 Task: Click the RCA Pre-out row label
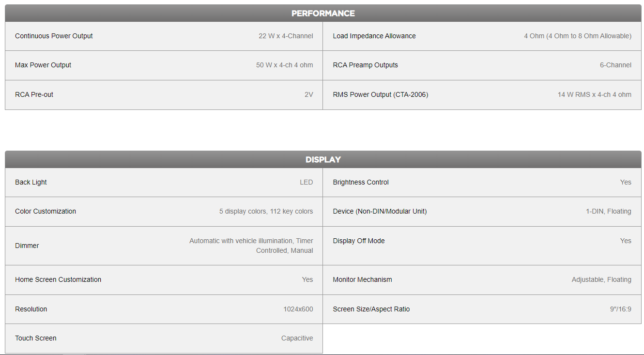[x=34, y=94]
